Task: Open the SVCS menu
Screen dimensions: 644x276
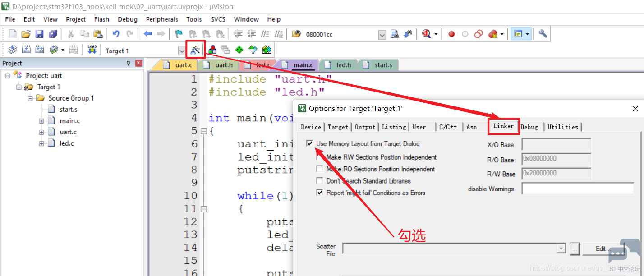Action: pyautogui.click(x=218, y=19)
